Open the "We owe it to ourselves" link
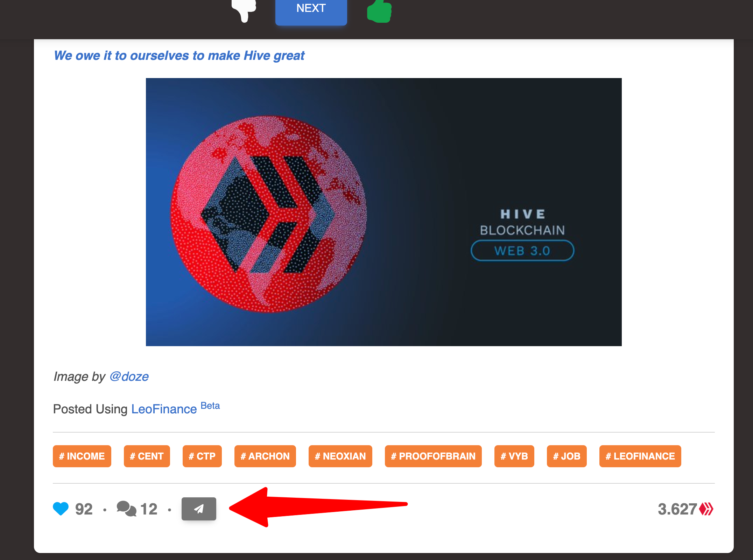The image size is (753, 560). point(179,56)
